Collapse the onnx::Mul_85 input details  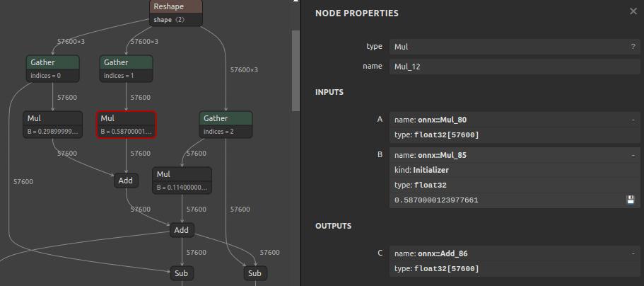633,154
